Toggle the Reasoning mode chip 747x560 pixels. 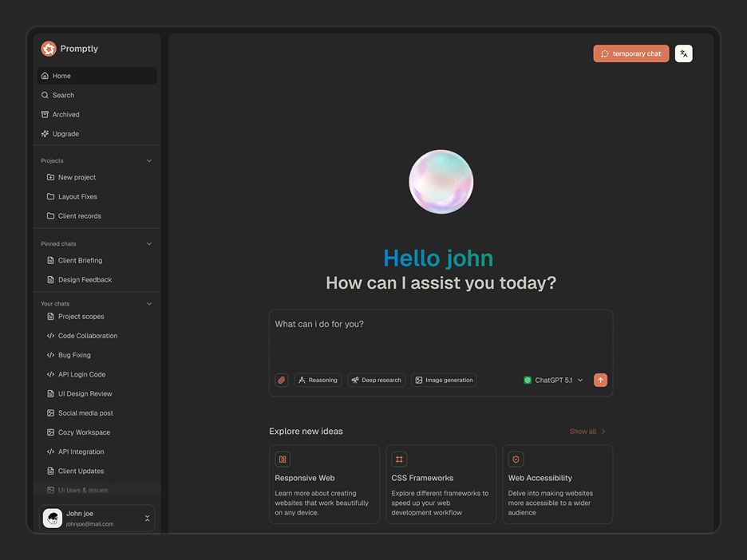tap(318, 380)
